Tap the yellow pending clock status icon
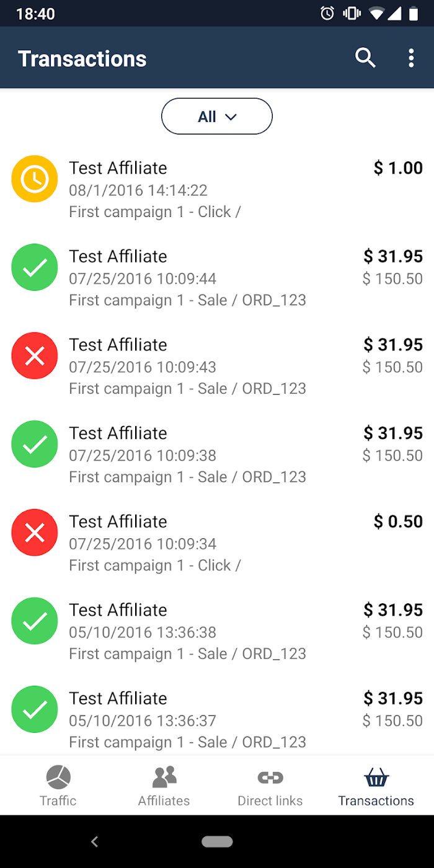The image size is (434, 868). (x=35, y=179)
